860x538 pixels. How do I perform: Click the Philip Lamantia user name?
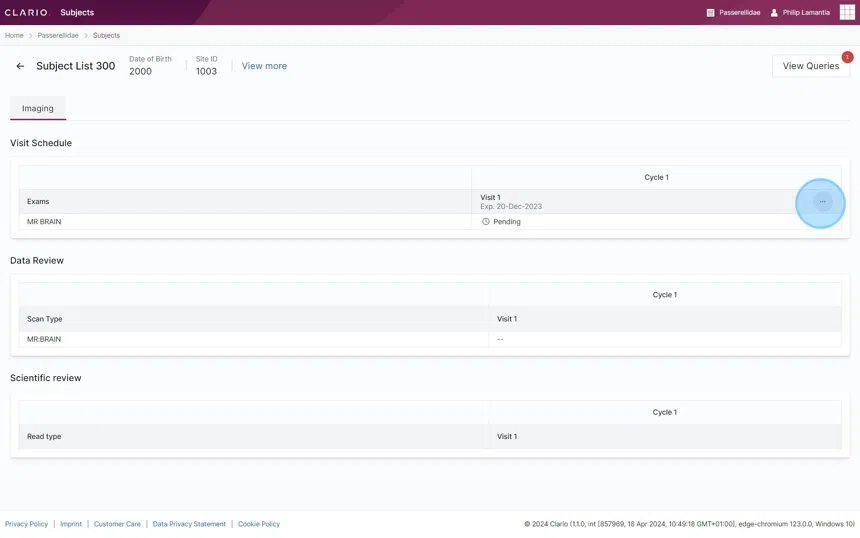(806, 13)
